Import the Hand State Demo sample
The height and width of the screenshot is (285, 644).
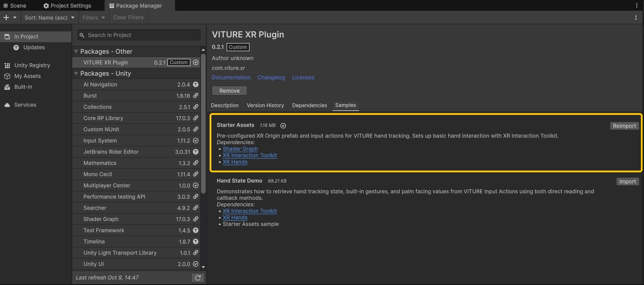[627, 182]
